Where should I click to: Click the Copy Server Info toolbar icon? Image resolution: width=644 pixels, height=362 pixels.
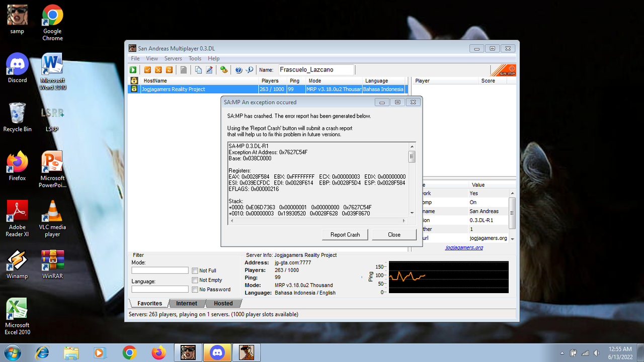pos(198,70)
